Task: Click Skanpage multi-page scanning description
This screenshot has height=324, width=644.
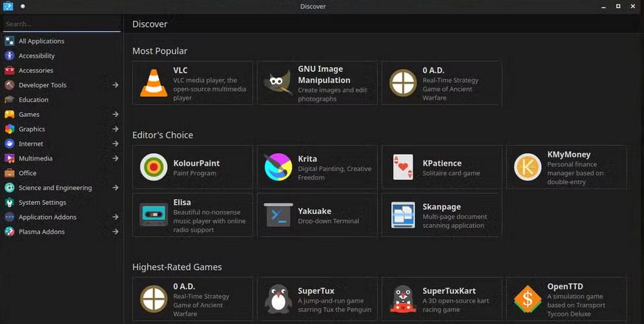Action: click(454, 221)
